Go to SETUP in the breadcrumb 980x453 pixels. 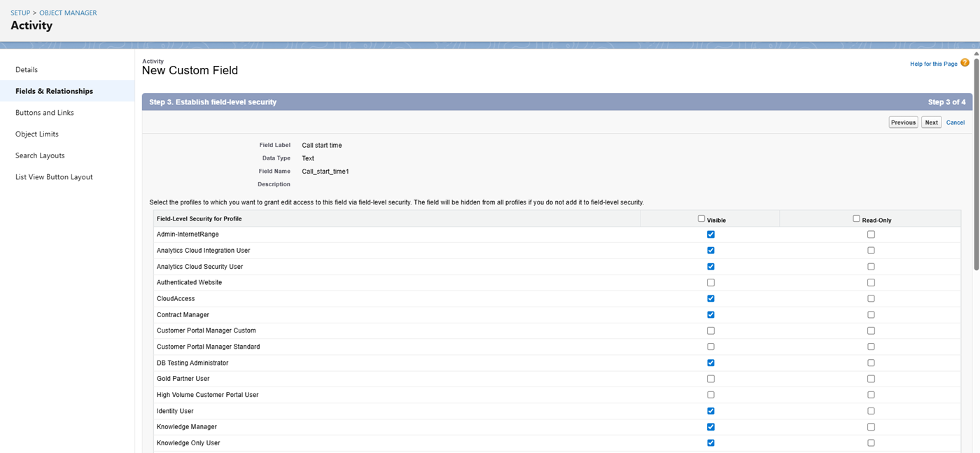click(x=20, y=13)
